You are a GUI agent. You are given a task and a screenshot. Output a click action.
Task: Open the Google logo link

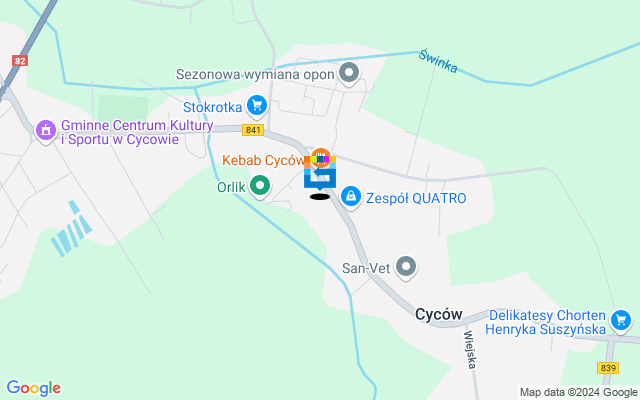pyautogui.click(x=33, y=388)
